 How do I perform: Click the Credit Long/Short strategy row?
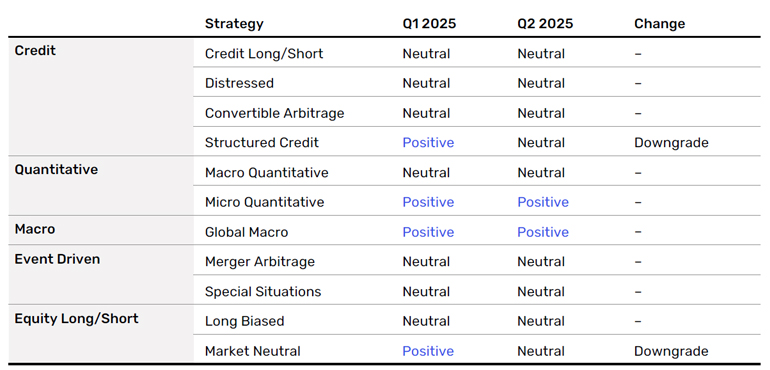pyautogui.click(x=477, y=54)
